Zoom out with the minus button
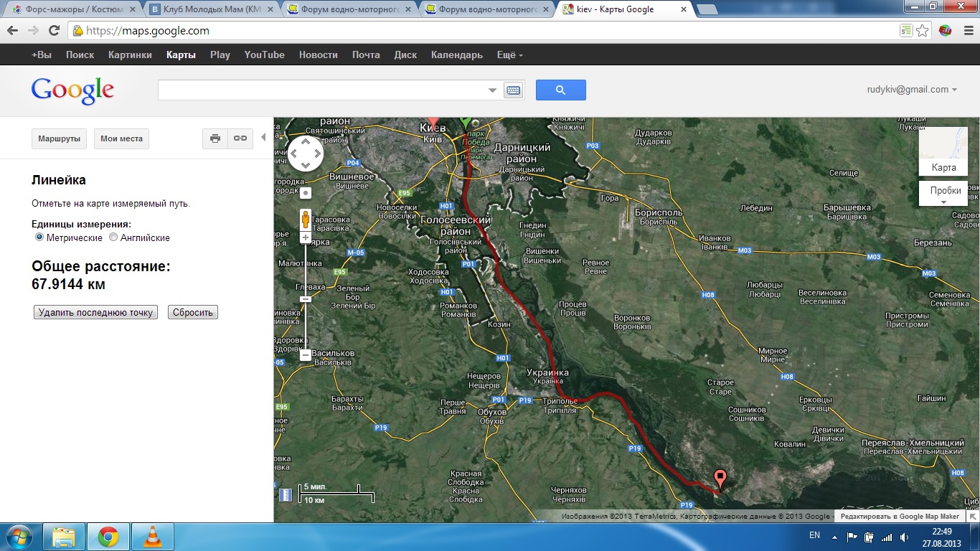This screenshot has height=551, width=980. coord(306,354)
